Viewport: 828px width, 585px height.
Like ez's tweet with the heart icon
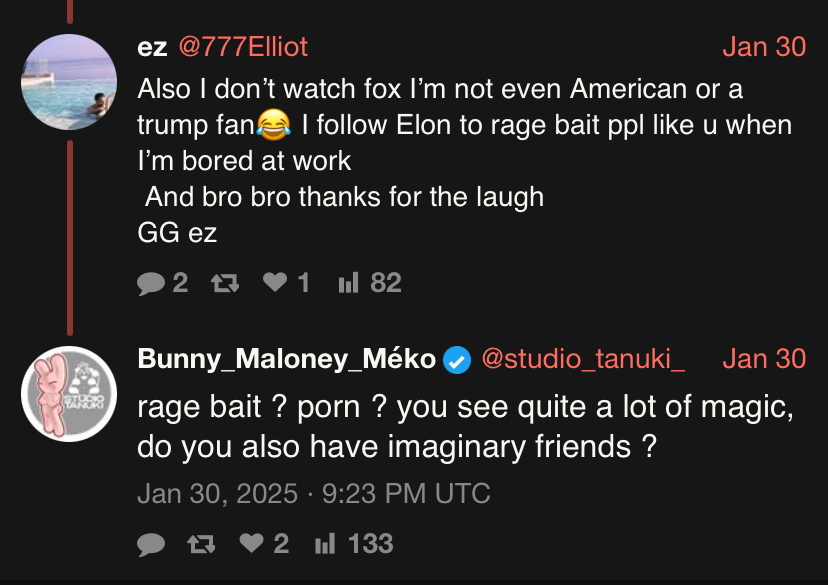tap(275, 284)
